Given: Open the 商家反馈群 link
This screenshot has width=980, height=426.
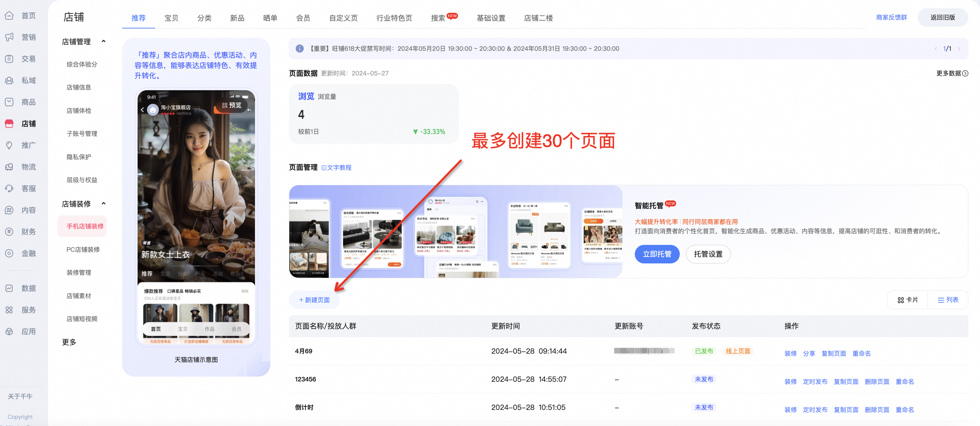Looking at the screenshot, I should pos(891,17).
